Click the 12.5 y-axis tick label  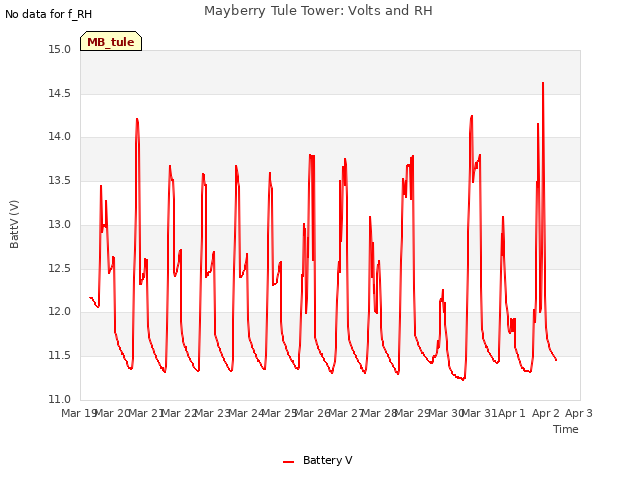click(x=60, y=269)
